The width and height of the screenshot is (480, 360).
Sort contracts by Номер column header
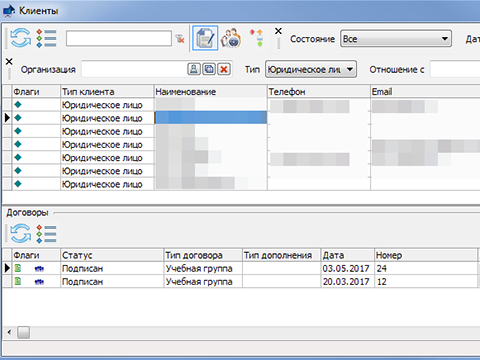point(426,255)
